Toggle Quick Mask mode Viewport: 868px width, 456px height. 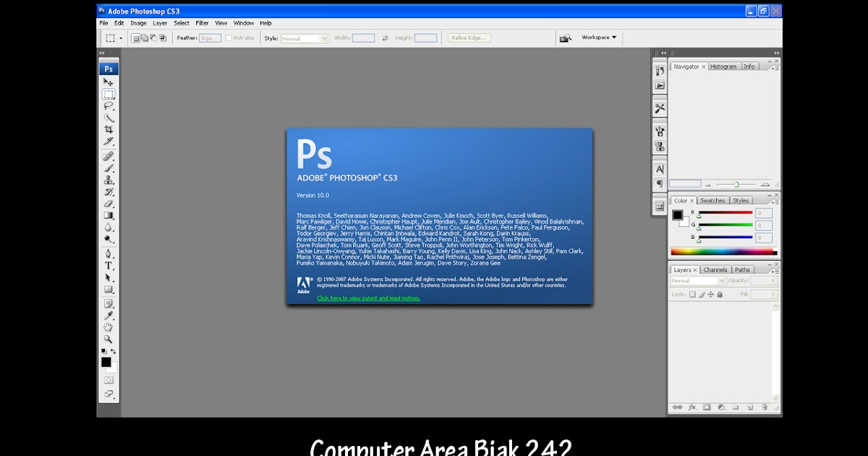pyautogui.click(x=109, y=380)
